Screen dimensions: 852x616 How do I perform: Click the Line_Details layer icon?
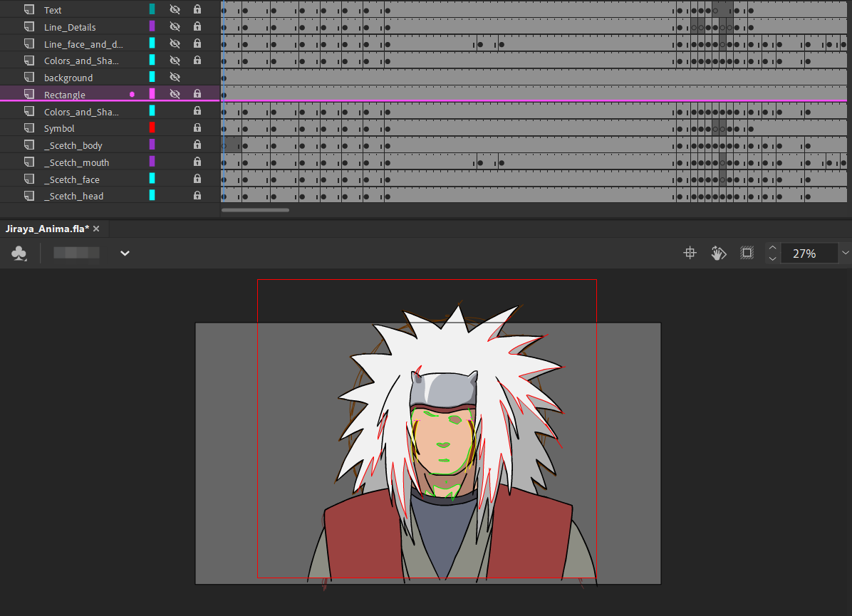(29, 26)
